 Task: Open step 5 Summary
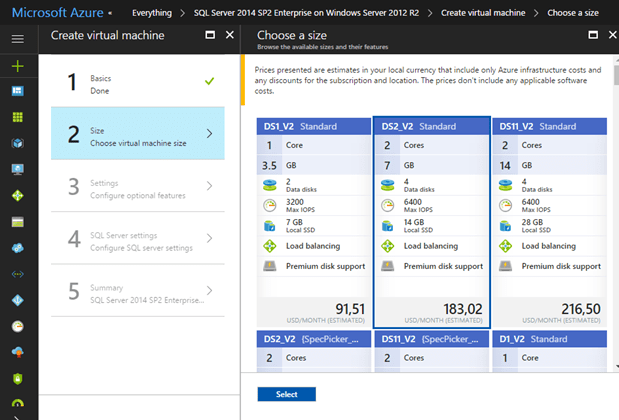pyautogui.click(x=138, y=291)
